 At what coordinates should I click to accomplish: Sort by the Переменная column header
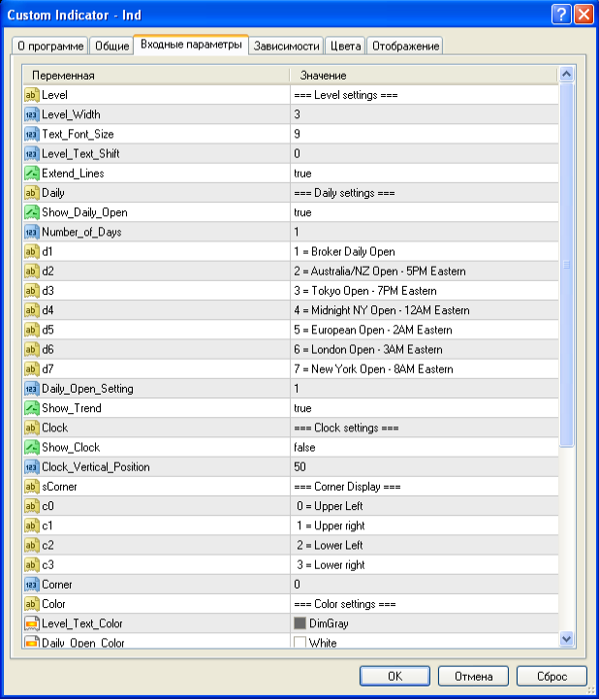coord(155,76)
